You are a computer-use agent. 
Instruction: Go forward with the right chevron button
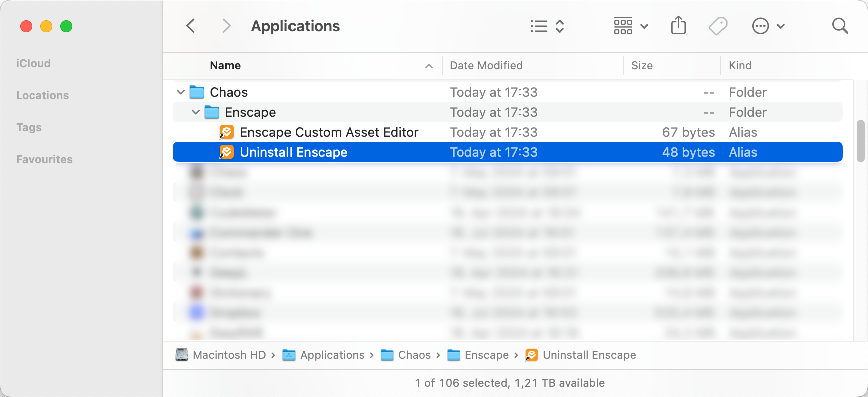click(x=226, y=26)
